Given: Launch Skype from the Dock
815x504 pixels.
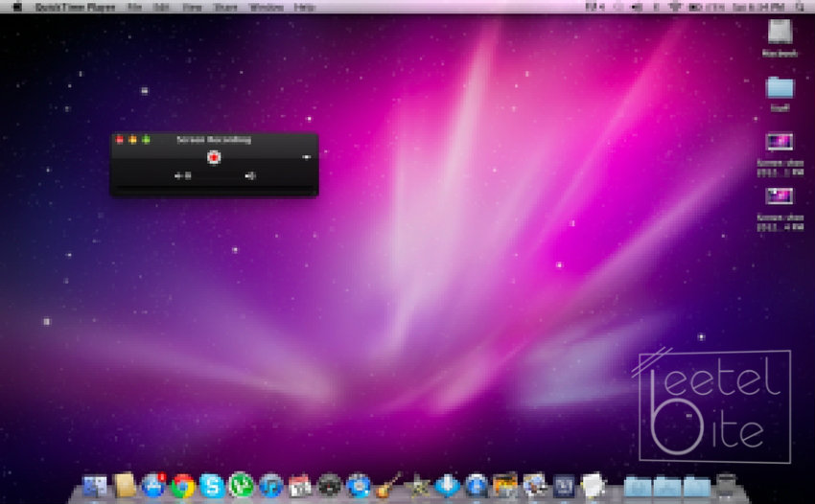Looking at the screenshot, I should tap(212, 487).
